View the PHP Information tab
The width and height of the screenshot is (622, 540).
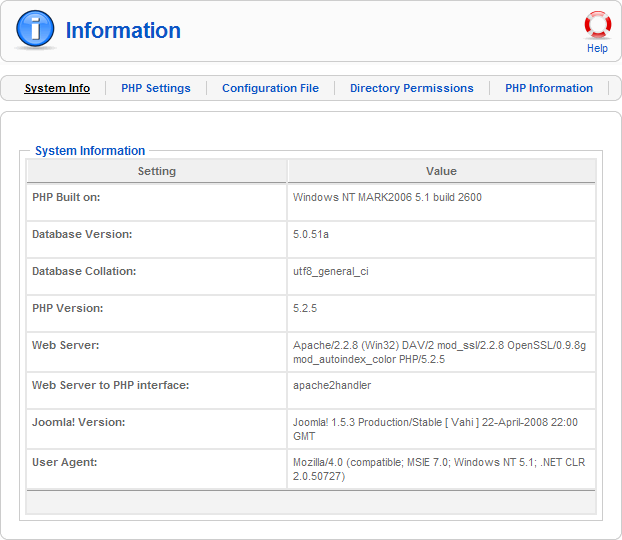click(549, 88)
